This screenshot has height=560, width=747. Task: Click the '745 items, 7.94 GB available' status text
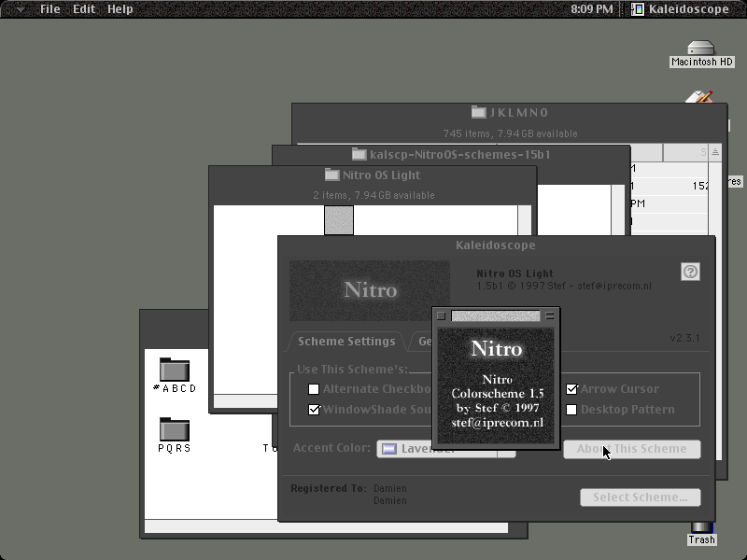point(510,133)
